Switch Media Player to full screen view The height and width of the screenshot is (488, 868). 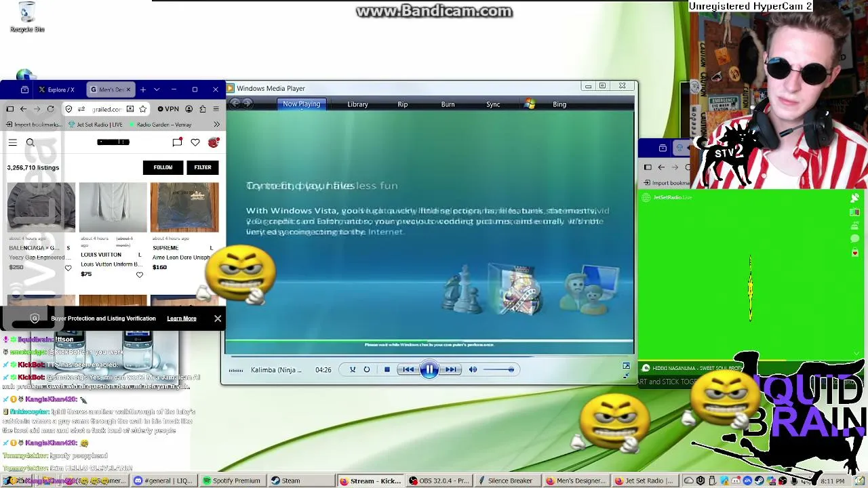[x=626, y=366]
